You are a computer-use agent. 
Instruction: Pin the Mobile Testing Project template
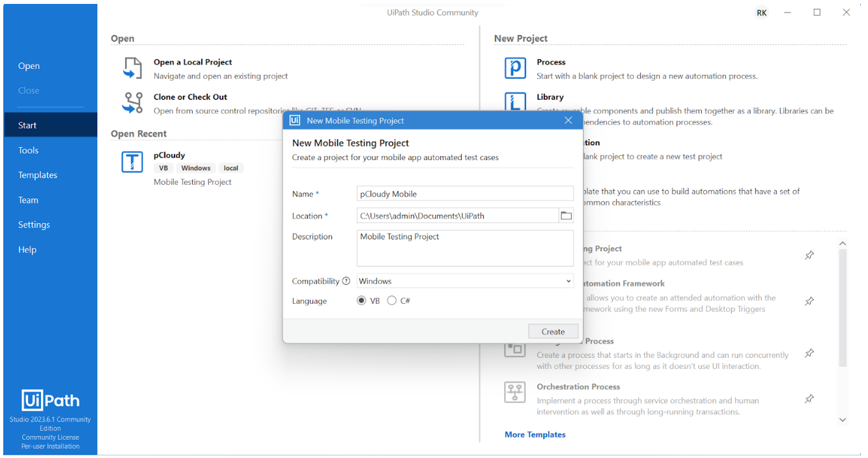[x=809, y=255]
